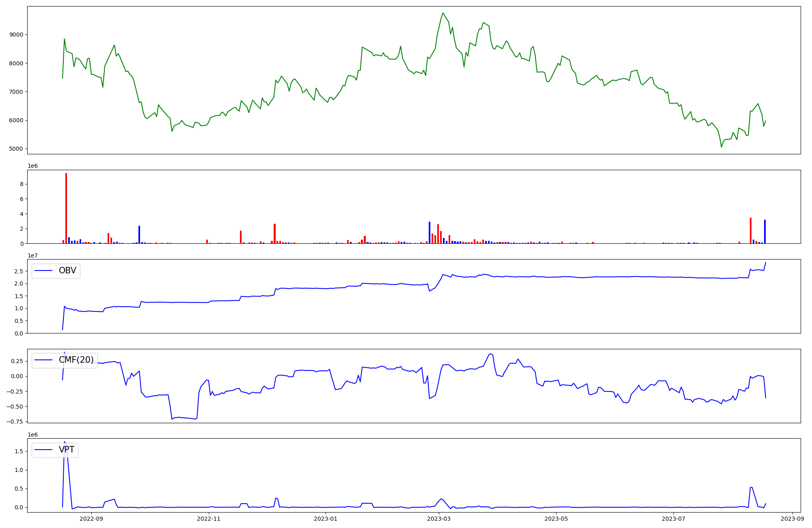Click the 5000 price axis tick label
Viewport: 812px width, 528px height.
pos(16,149)
